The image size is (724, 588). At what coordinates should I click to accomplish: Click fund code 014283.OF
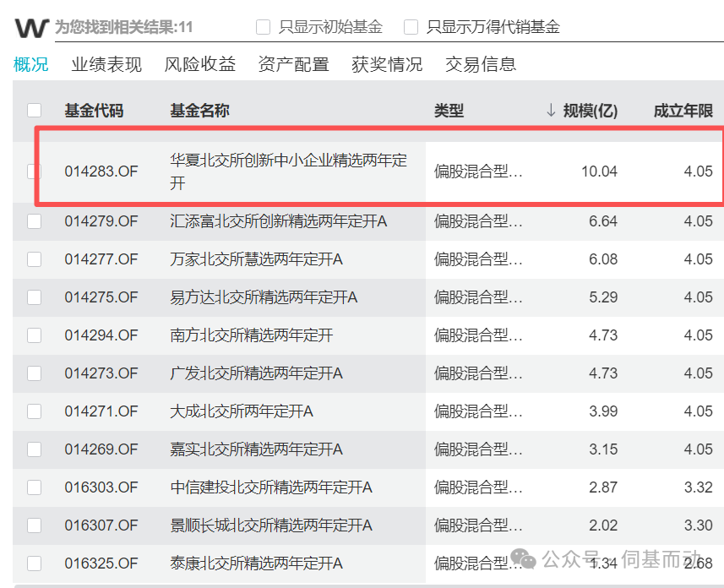pyautogui.click(x=101, y=171)
